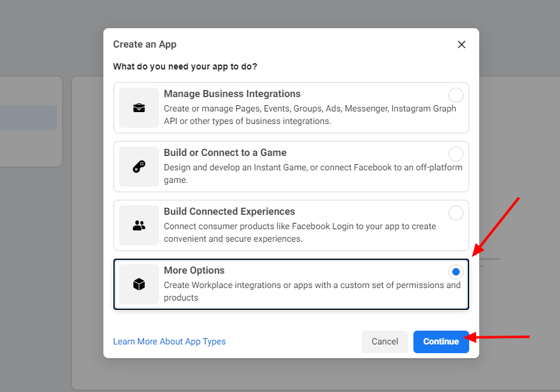Open Learn More About App Types link
The image size is (560, 392).
pos(169,342)
